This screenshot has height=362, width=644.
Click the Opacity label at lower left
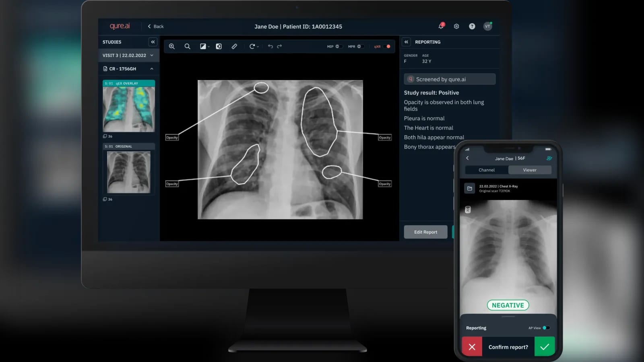coord(172,184)
